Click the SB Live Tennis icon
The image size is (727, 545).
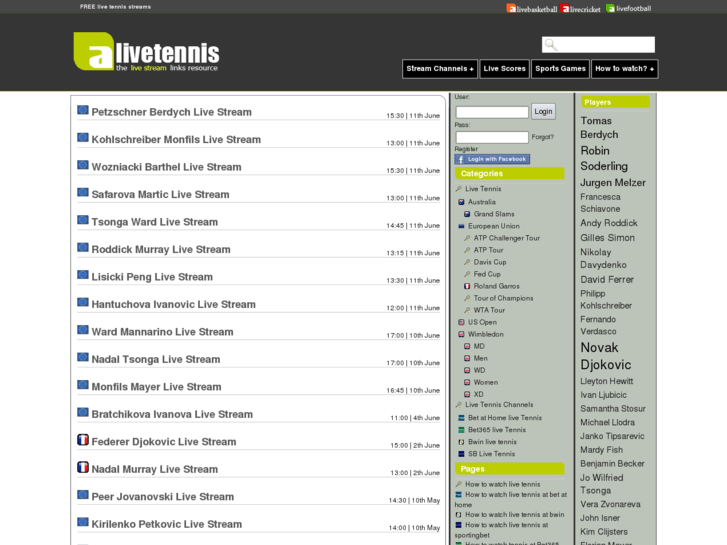pyautogui.click(x=461, y=454)
